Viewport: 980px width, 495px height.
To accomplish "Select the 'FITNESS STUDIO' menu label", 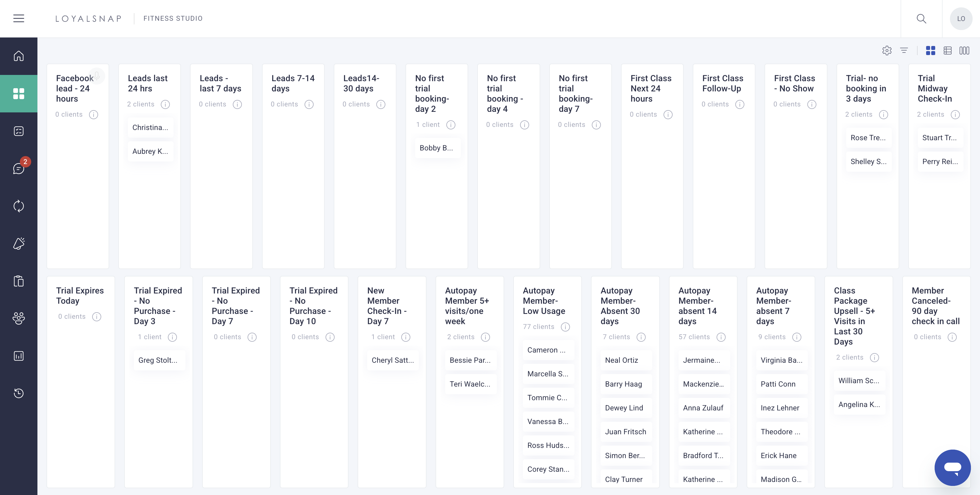I will click(x=173, y=18).
